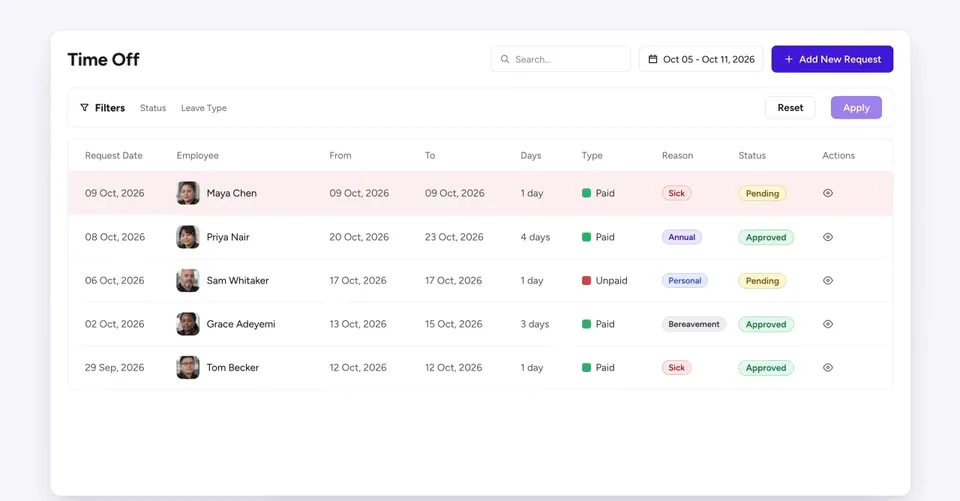Select employee name Grace Adeyemi
Image resolution: width=960 pixels, height=501 pixels.
pyautogui.click(x=241, y=324)
